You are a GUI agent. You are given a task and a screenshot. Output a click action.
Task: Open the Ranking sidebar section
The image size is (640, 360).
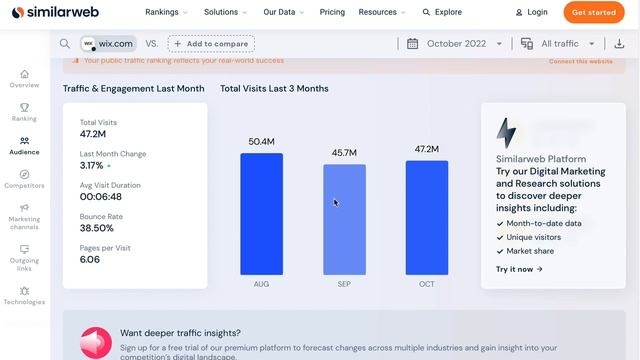[24, 113]
